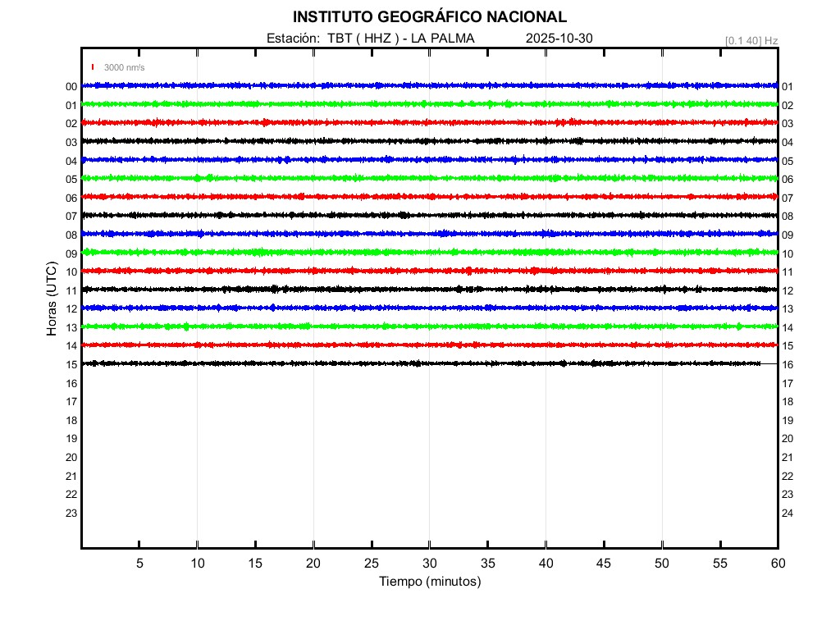840x630 pixels.
Task: Click the blue seismic trace for hour 00
Action: click(429, 85)
